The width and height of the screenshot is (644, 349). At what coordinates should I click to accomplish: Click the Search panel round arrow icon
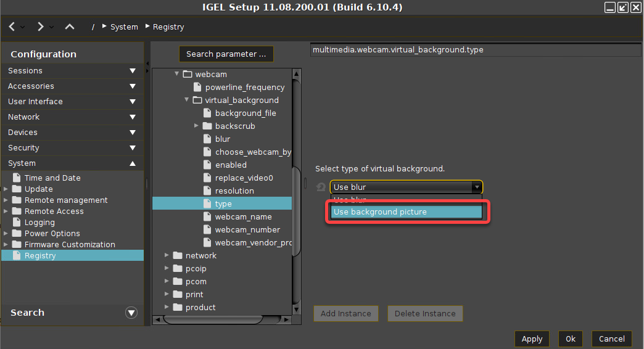click(x=131, y=313)
